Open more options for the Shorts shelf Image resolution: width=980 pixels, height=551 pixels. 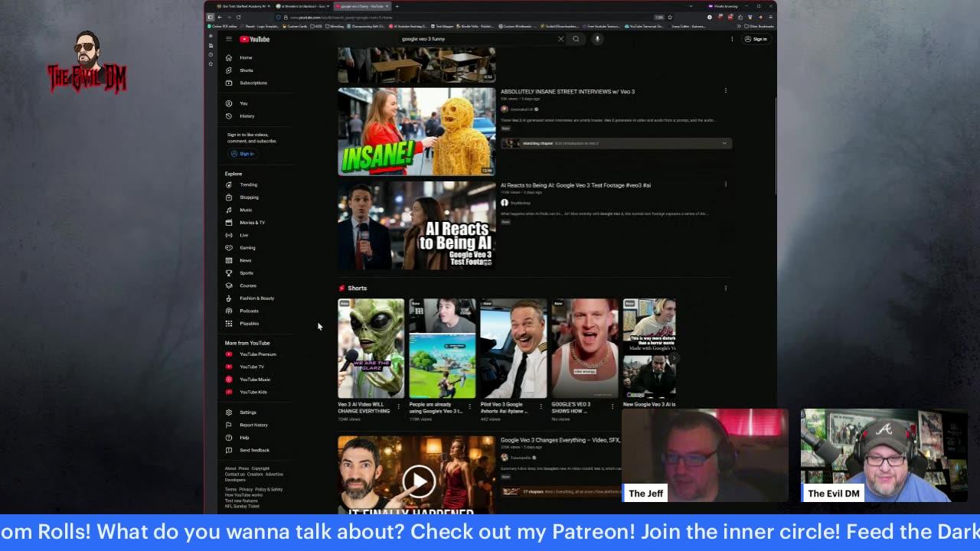(x=726, y=289)
